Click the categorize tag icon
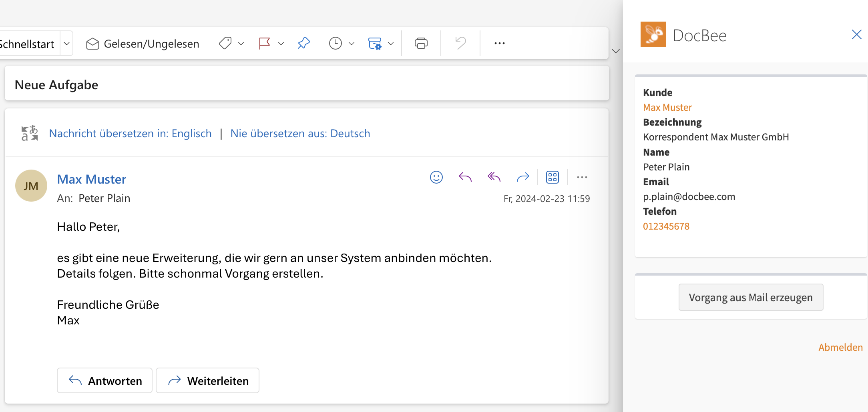This screenshot has height=412, width=868. coord(225,43)
